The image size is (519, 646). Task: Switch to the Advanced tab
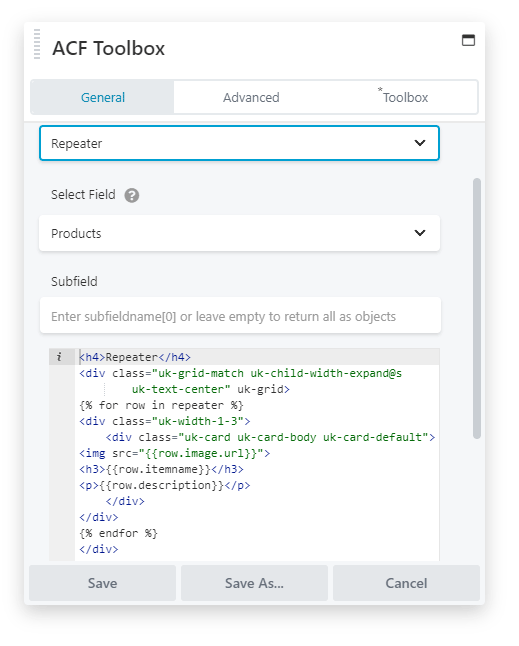(251, 97)
